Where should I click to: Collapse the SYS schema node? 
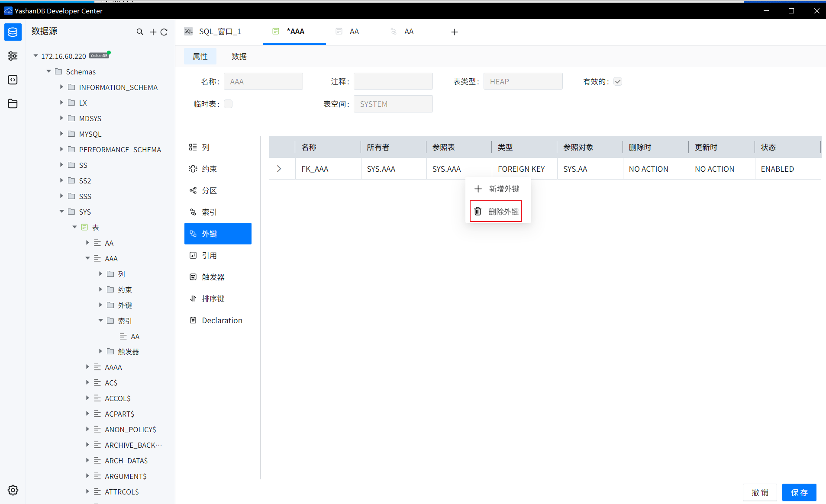pyautogui.click(x=61, y=212)
